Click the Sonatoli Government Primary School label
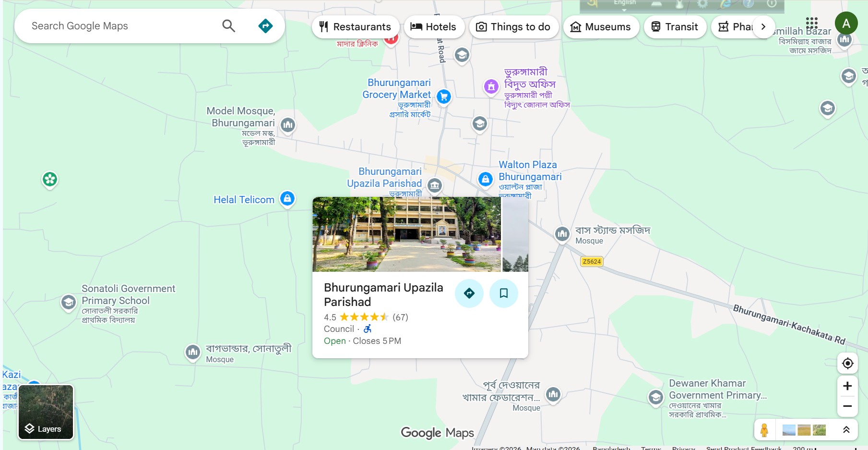 (128, 294)
